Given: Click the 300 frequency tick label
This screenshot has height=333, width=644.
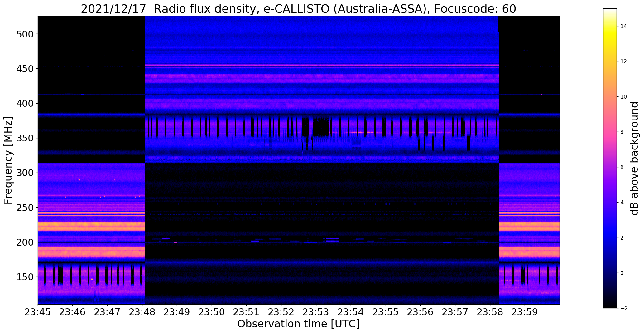Looking at the screenshot, I should pyautogui.click(x=25, y=173).
